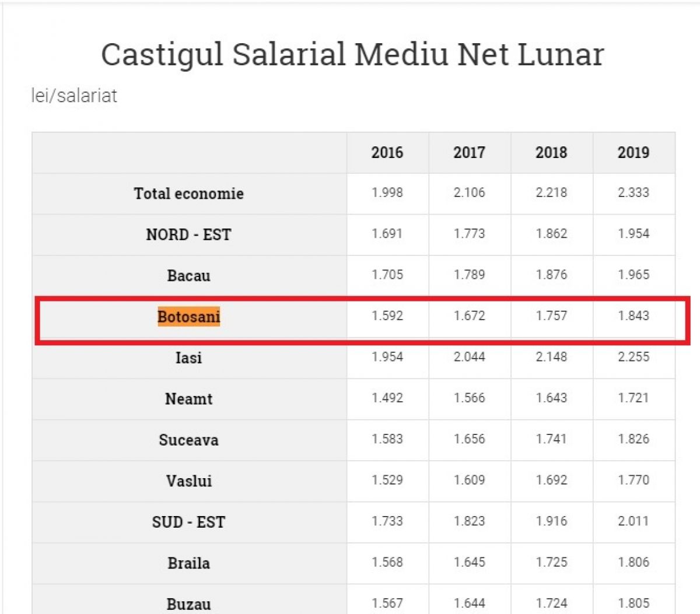
Task: Select the 2016 column header
Action: (x=387, y=153)
